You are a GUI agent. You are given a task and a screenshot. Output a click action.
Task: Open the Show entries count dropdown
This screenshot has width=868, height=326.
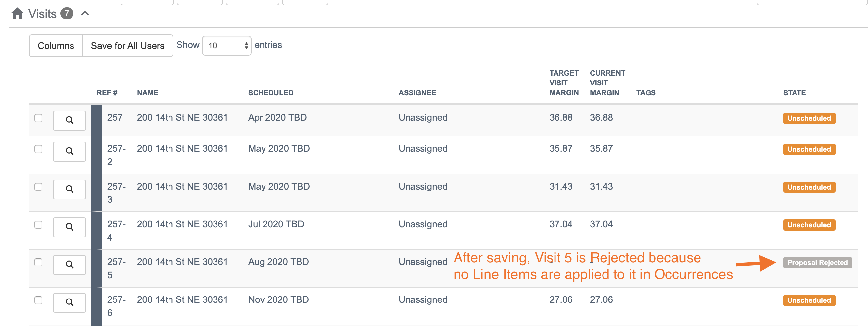click(226, 45)
